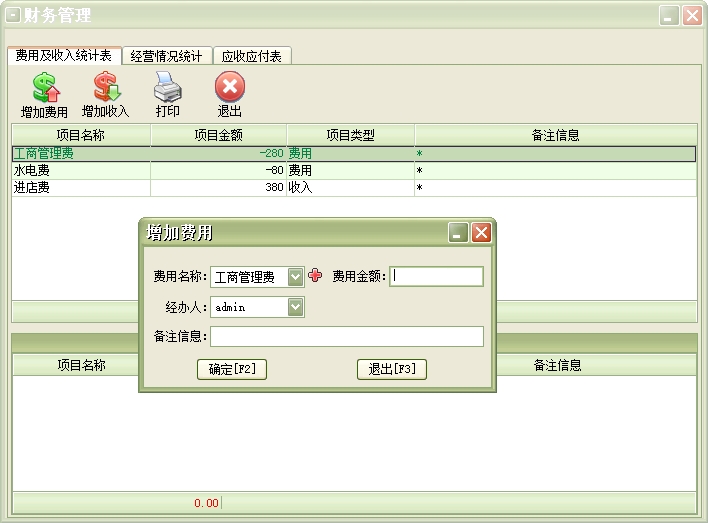
Task: Focus the 费用金额 amount input field
Action: (436, 277)
